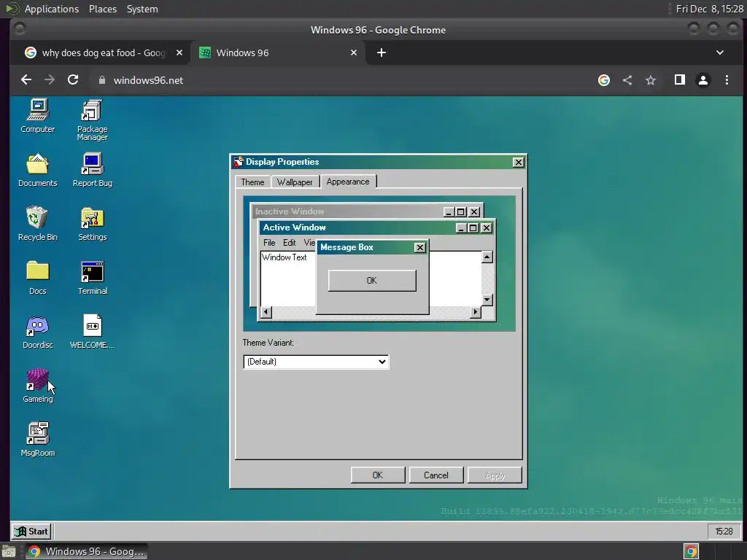Click the preview horizontal scrollbar right arrow
747x560 pixels.
[476, 312]
